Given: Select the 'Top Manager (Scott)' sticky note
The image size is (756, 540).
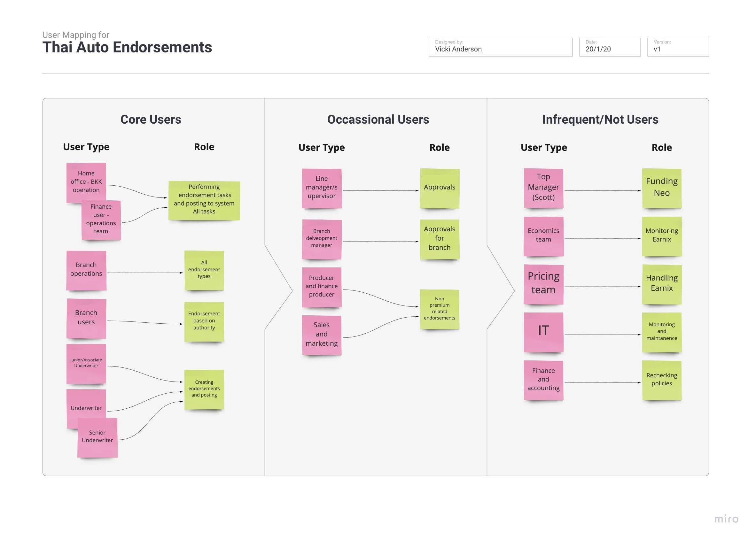Looking at the screenshot, I should tap(543, 188).
